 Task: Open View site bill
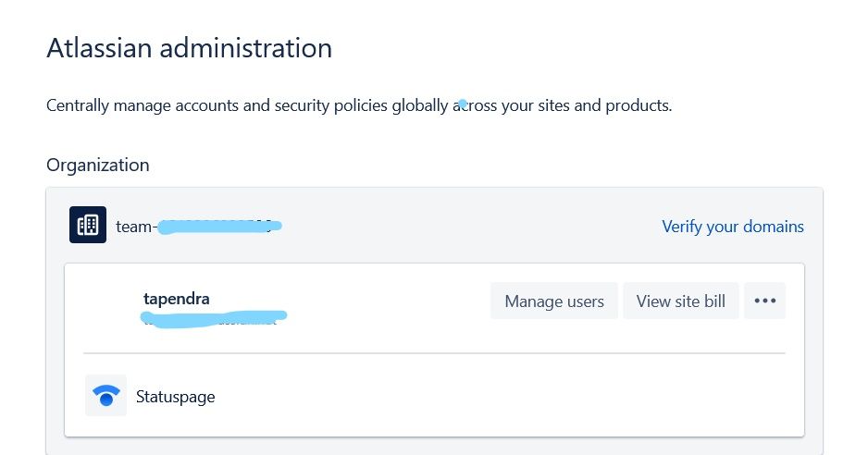680,301
